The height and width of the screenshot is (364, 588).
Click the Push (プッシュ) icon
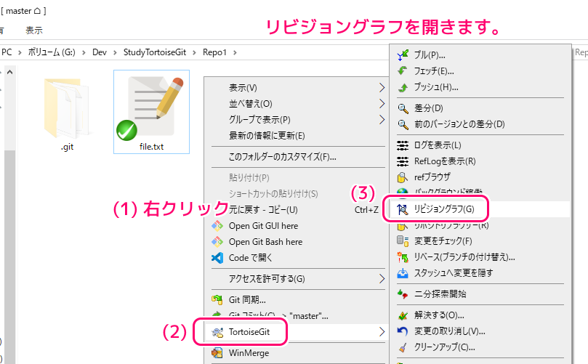click(403, 87)
